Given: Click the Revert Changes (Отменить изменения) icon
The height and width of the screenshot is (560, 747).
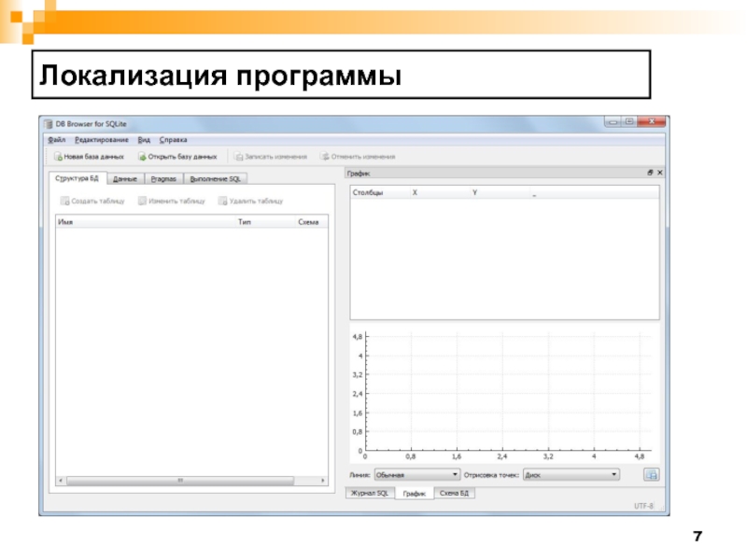Looking at the screenshot, I should (325, 157).
